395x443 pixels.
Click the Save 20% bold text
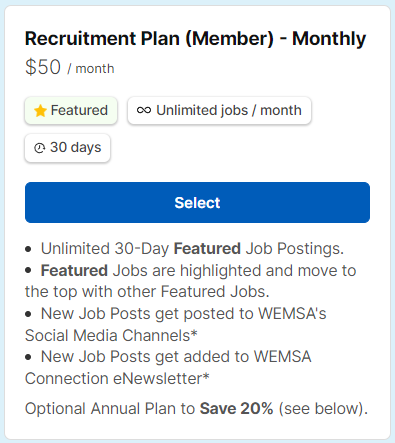(x=236, y=408)
